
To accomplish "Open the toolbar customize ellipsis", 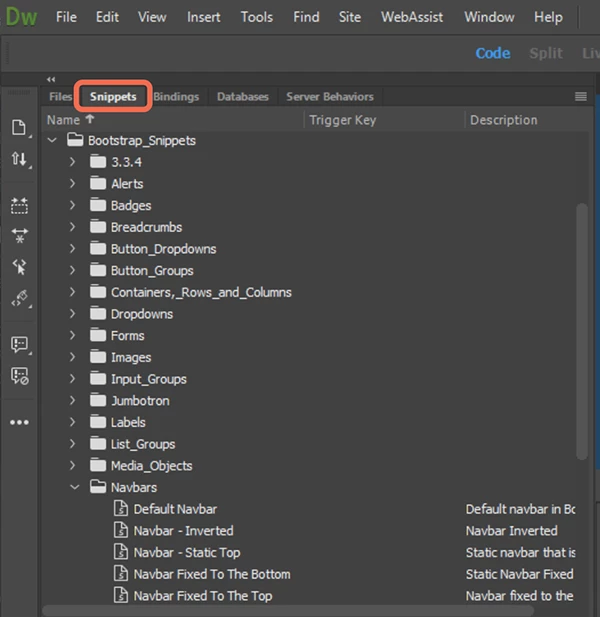I will coord(19,422).
